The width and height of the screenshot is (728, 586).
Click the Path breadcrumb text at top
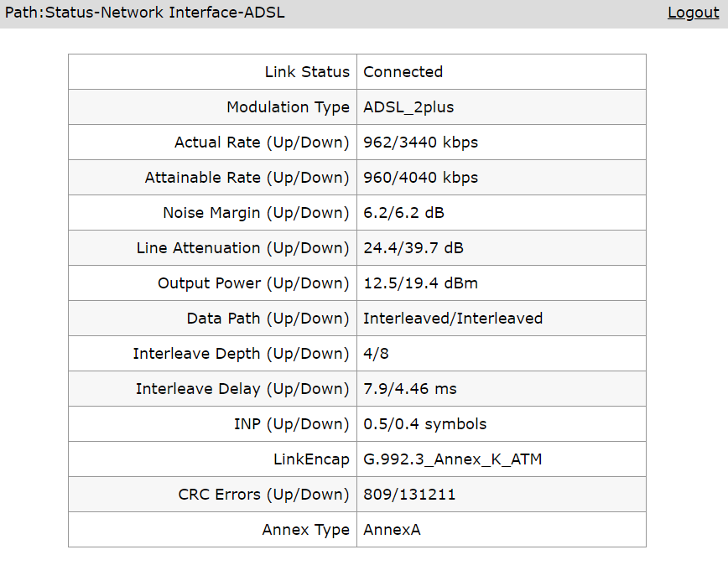coord(144,13)
